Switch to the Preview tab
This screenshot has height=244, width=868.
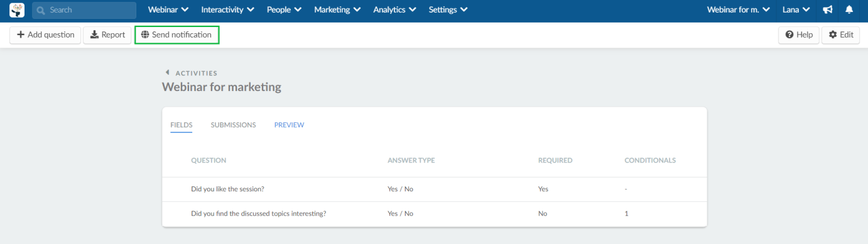tap(289, 125)
